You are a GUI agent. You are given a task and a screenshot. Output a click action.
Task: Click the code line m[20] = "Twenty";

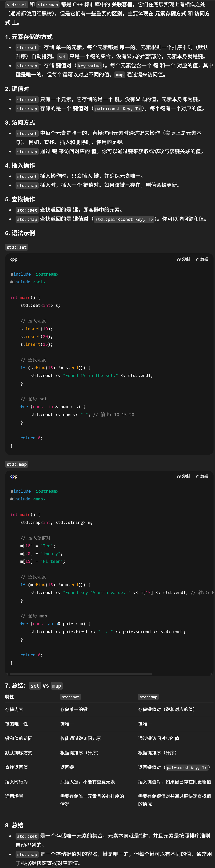(42, 553)
